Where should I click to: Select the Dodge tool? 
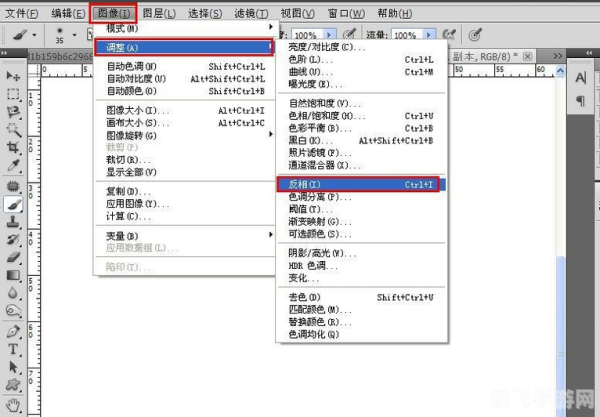point(13,311)
